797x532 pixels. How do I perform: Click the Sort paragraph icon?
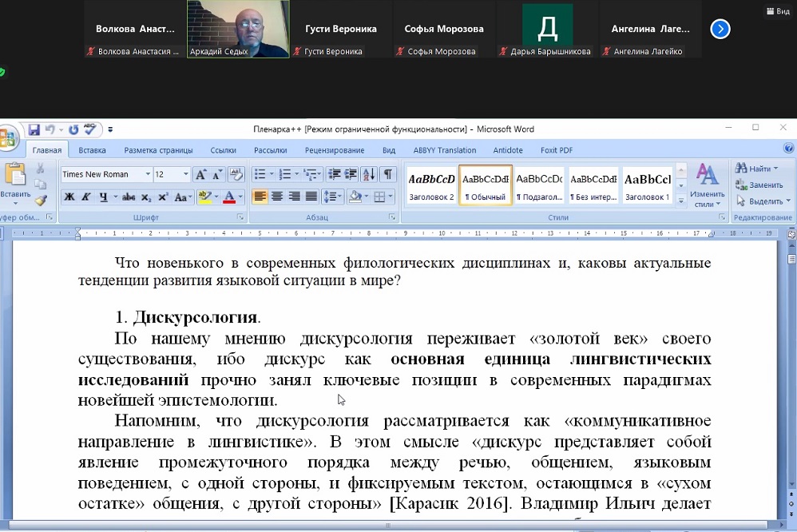[369, 174]
